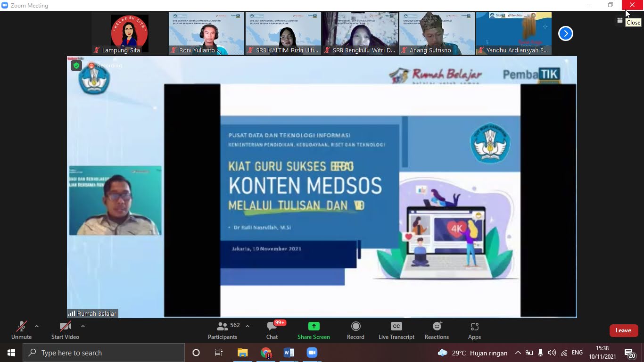Click the Zoom Meeting title bar icon
Image resolution: width=644 pixels, height=362 pixels.
pyautogui.click(x=5, y=5)
